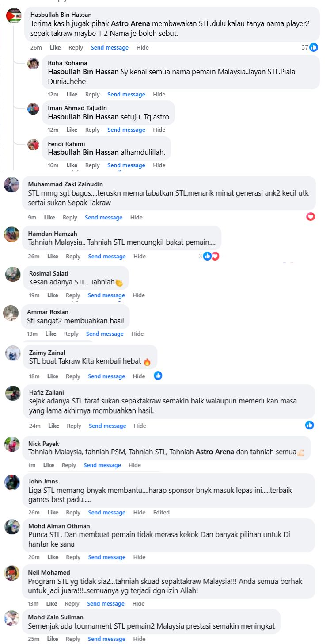Click Hasbullah Bin Hassan mention in Roha's reply
334x644 pixels.
tap(83, 72)
